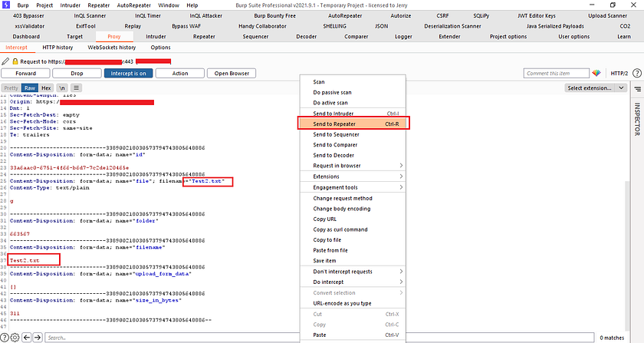The image size is (644, 343).
Task: Choose Send to Comparer
Action: (x=353, y=145)
